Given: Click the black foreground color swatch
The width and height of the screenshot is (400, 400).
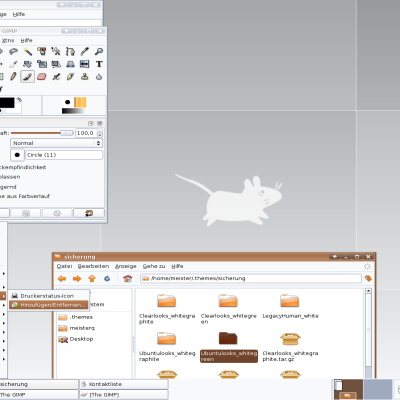Looking at the screenshot, I should click(x=7, y=102).
